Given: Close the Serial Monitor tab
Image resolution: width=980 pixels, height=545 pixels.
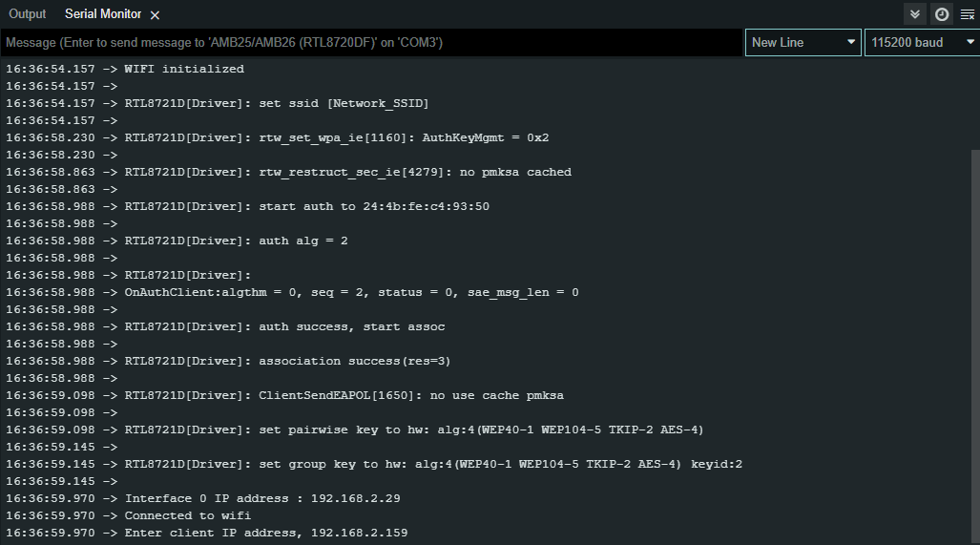Looking at the screenshot, I should pos(156,15).
